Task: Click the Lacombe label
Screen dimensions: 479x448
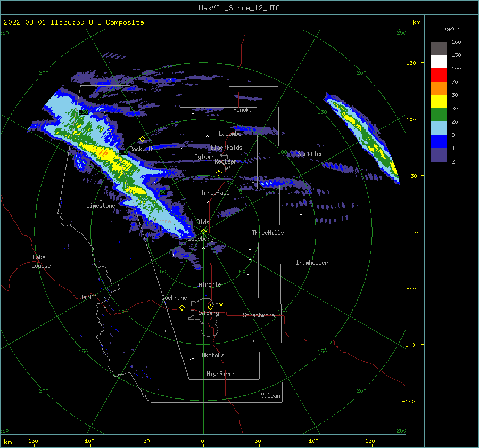Action: tap(230, 134)
